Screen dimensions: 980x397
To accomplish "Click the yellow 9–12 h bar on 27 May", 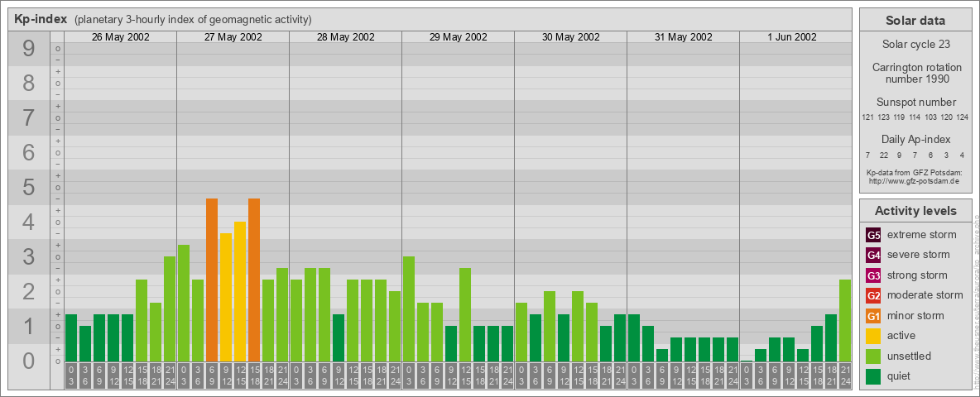I will 226,297.
